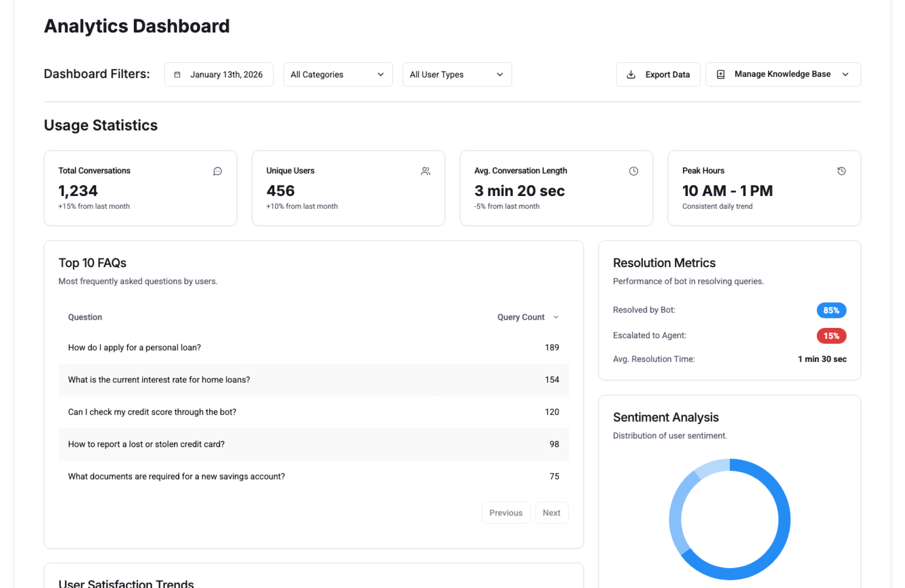Click the red 15% Escalated badge

point(831,336)
